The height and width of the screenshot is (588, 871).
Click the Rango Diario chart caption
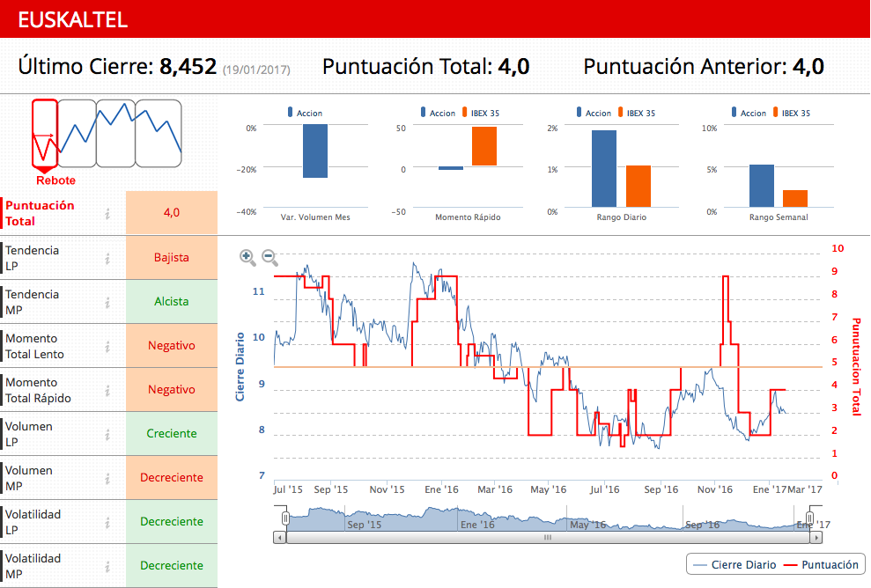pos(622,217)
